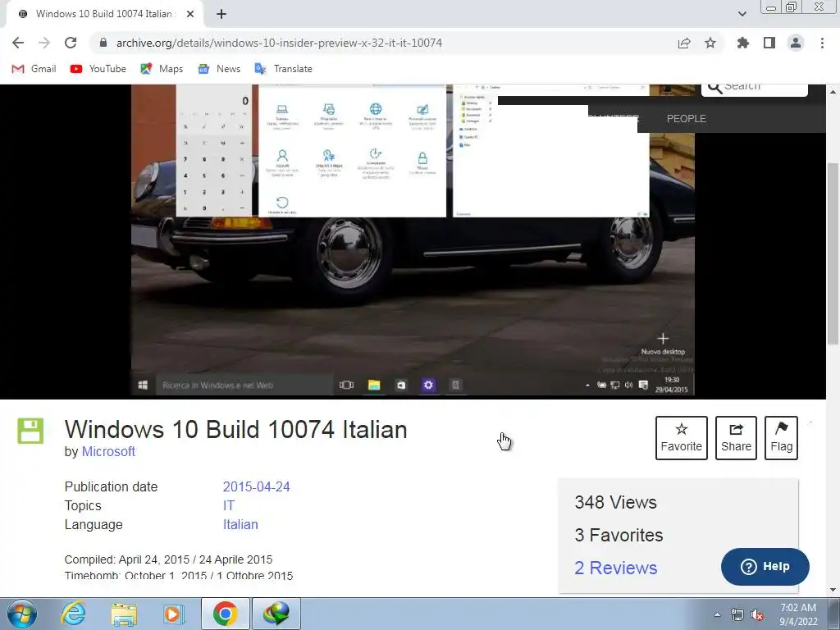The width and height of the screenshot is (840, 630).
Task: Click the page title Windows 10 Build 10074 Italian
Action: (x=235, y=430)
